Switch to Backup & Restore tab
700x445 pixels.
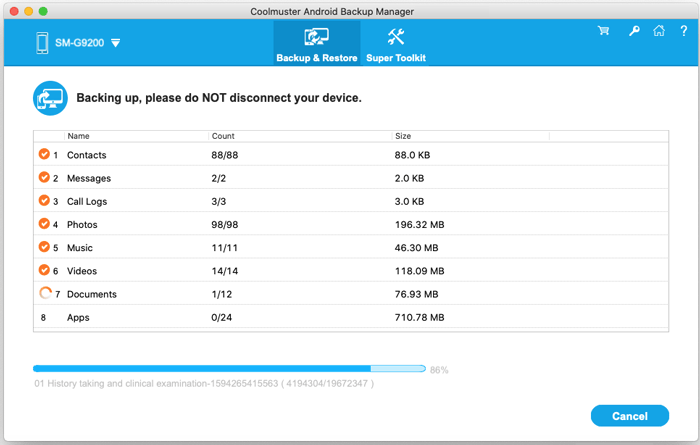pyautogui.click(x=317, y=43)
